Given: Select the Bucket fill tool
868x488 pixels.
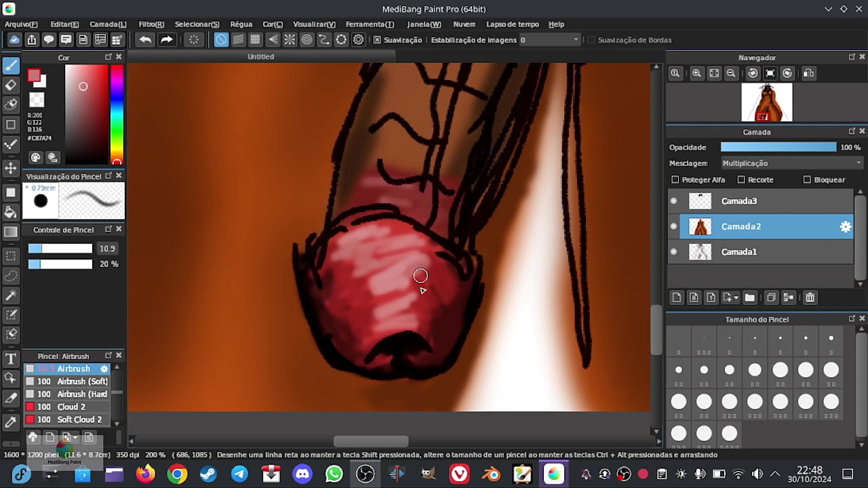Looking at the screenshot, I should (x=11, y=212).
